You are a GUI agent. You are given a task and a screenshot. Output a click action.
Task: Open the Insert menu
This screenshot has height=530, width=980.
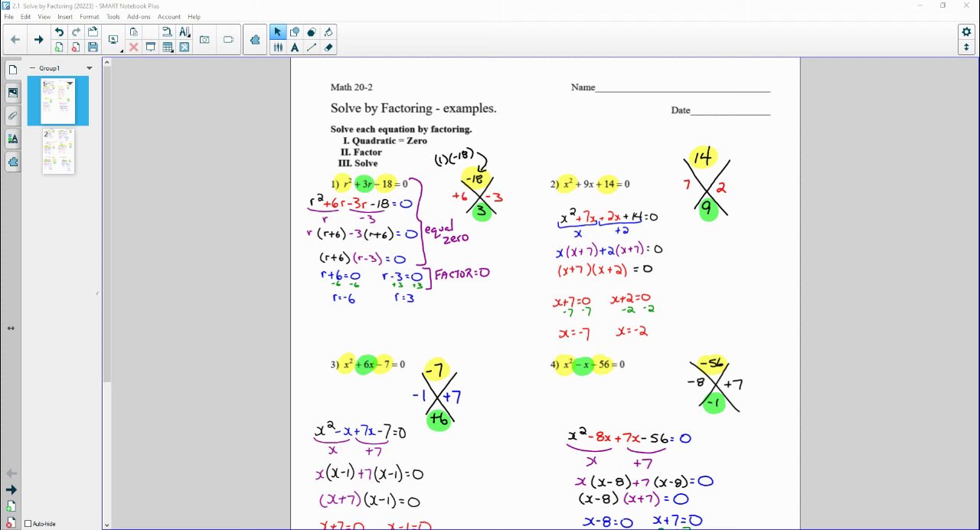point(65,17)
